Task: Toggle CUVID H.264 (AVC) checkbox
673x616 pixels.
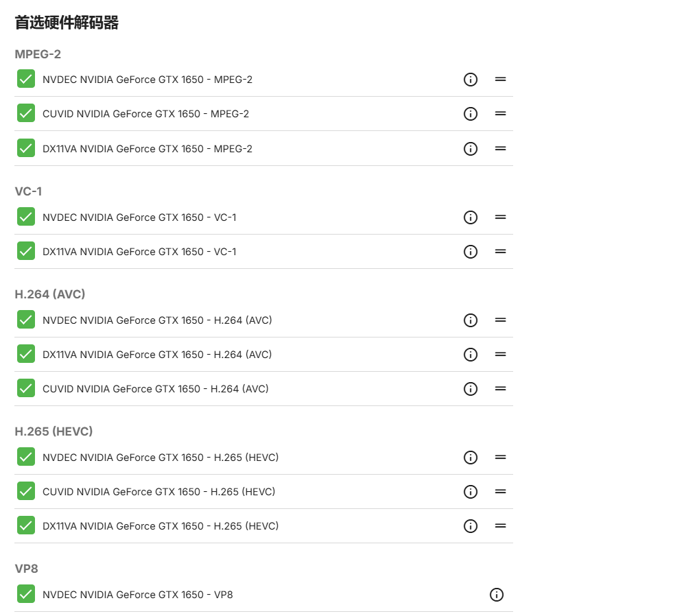Action: 26,388
